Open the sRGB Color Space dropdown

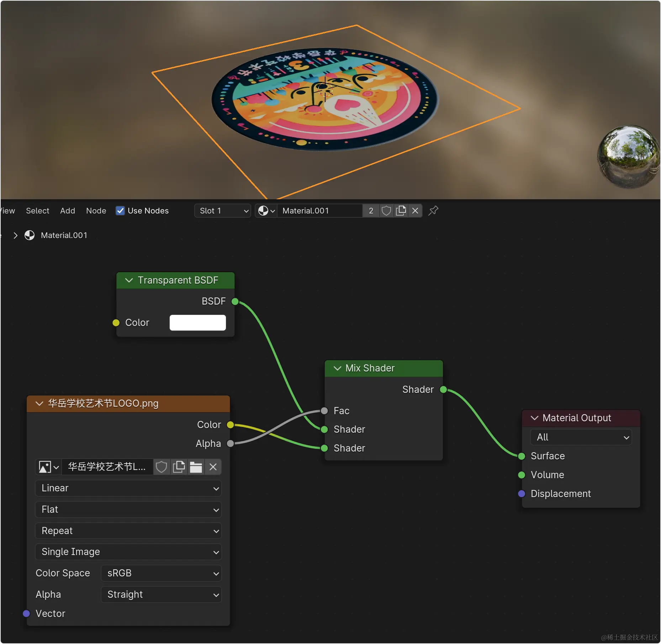[x=162, y=573]
